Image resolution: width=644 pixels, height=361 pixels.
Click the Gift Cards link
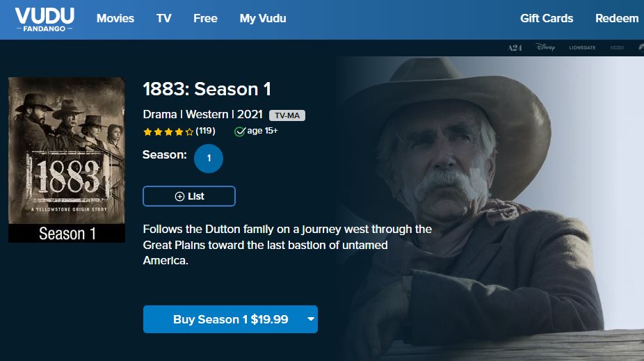(547, 19)
